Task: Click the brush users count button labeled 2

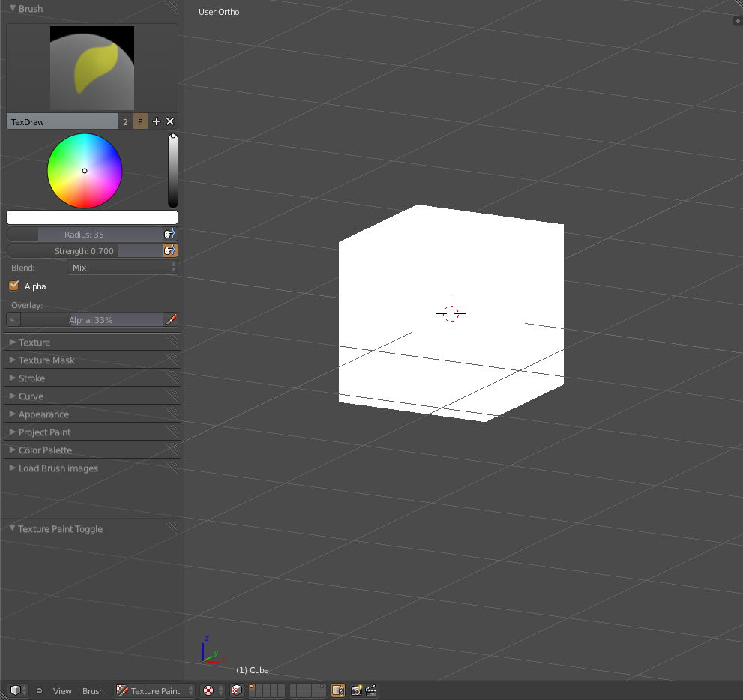Action: (124, 121)
